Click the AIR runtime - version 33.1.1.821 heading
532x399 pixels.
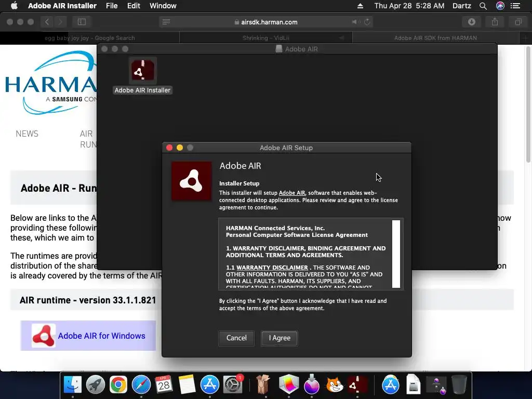tap(87, 300)
